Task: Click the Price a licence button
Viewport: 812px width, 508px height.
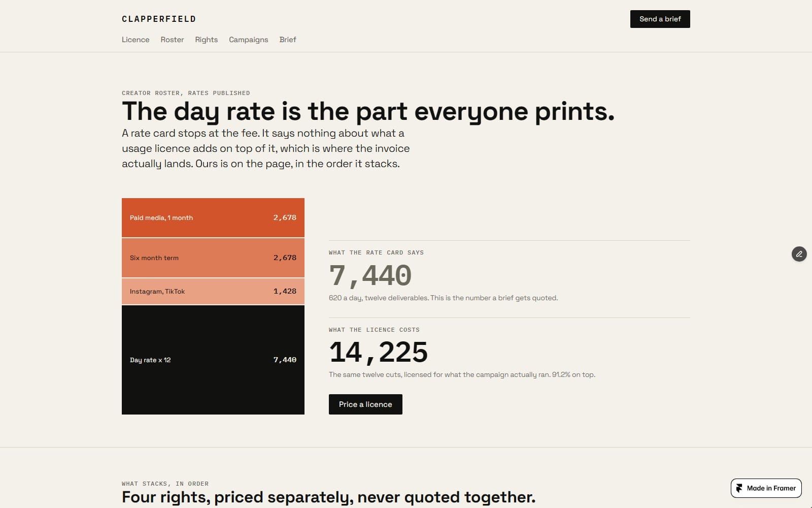Action: click(365, 404)
